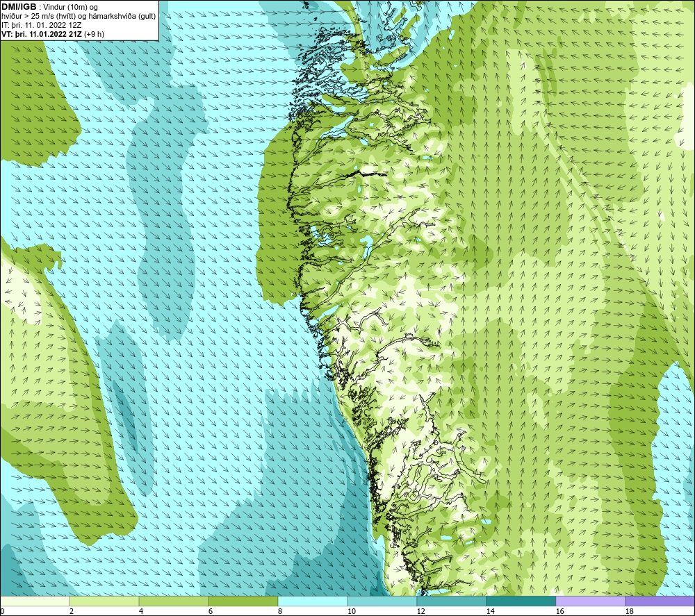Screen dimensions: 695x616
Task: Click the legend scale label '10'
Action: (x=352, y=611)
